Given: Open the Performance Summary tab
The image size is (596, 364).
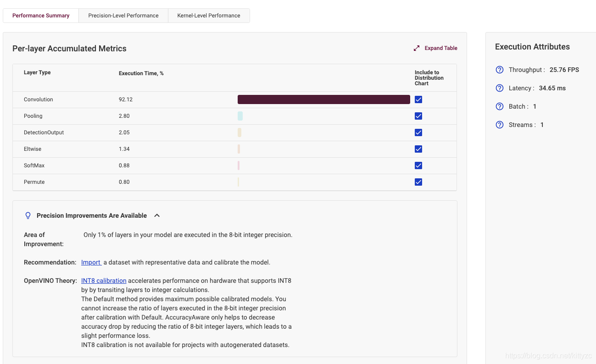Looking at the screenshot, I should [41, 16].
